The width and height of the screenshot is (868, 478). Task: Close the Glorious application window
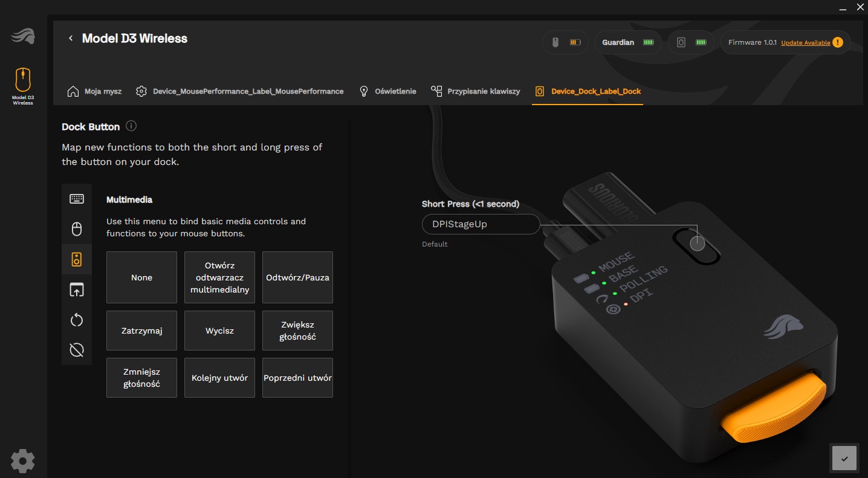[861, 7]
